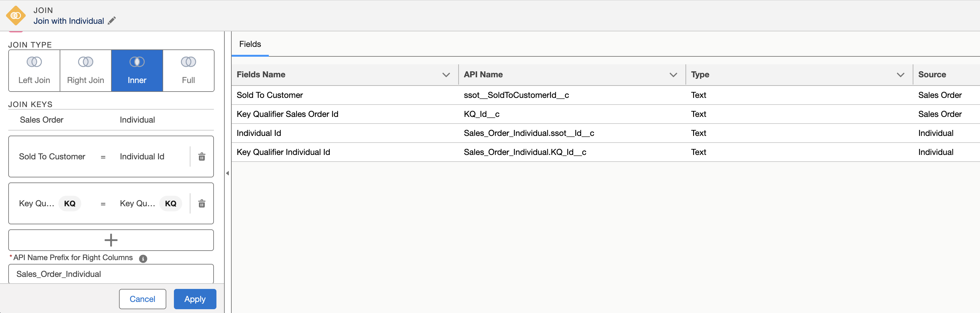This screenshot has height=313, width=980.
Task: Switch join type to Full
Action: click(x=188, y=70)
